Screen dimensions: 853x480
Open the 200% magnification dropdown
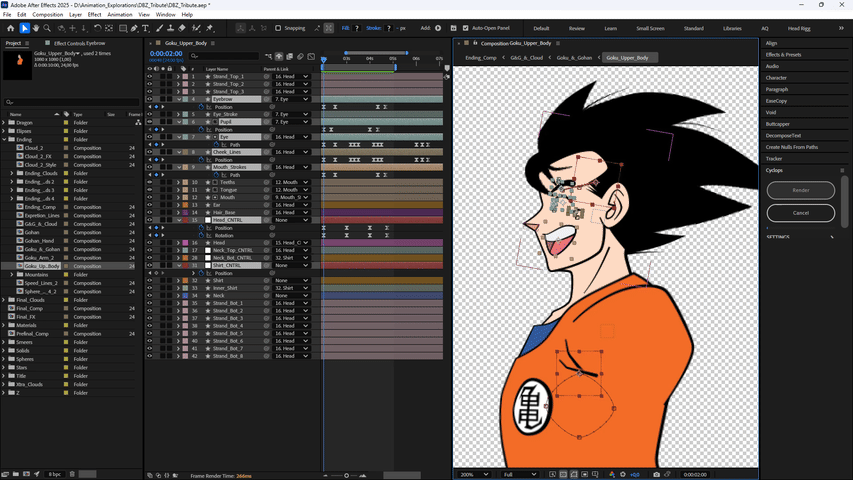click(x=474, y=475)
